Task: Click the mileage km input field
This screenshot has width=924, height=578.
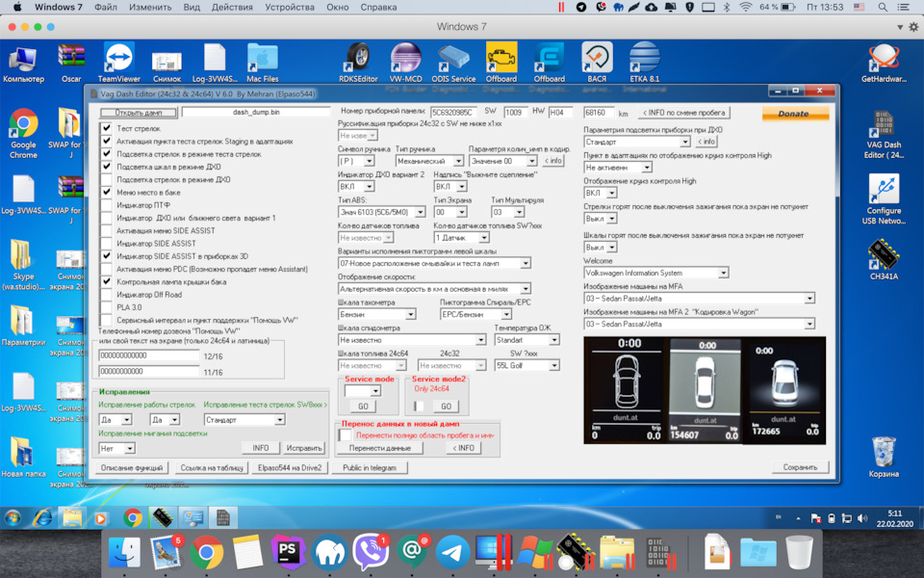Action: (599, 112)
